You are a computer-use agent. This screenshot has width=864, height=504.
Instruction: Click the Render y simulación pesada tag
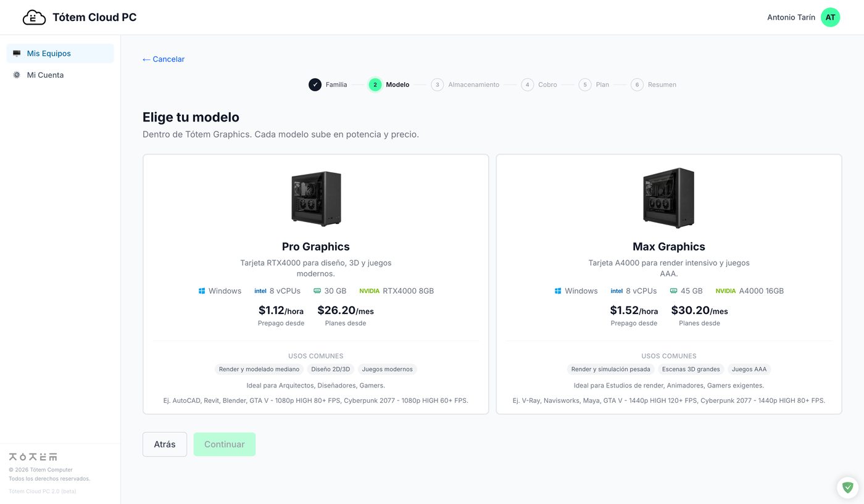(x=611, y=370)
